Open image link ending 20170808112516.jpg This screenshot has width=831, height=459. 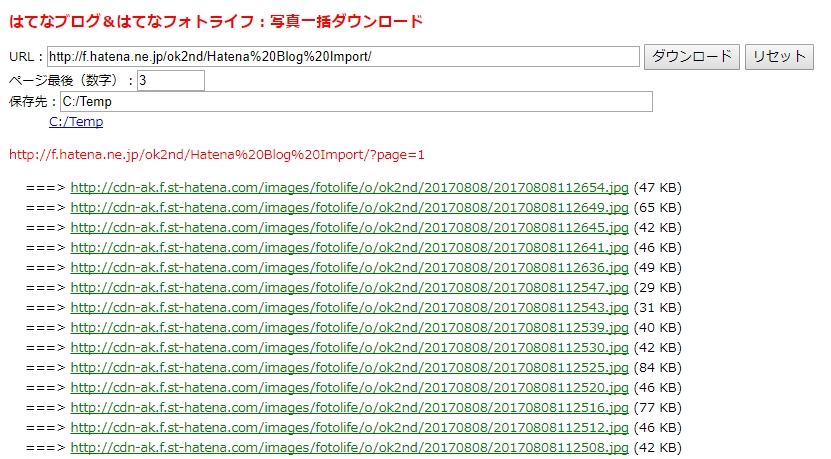pyautogui.click(x=349, y=408)
